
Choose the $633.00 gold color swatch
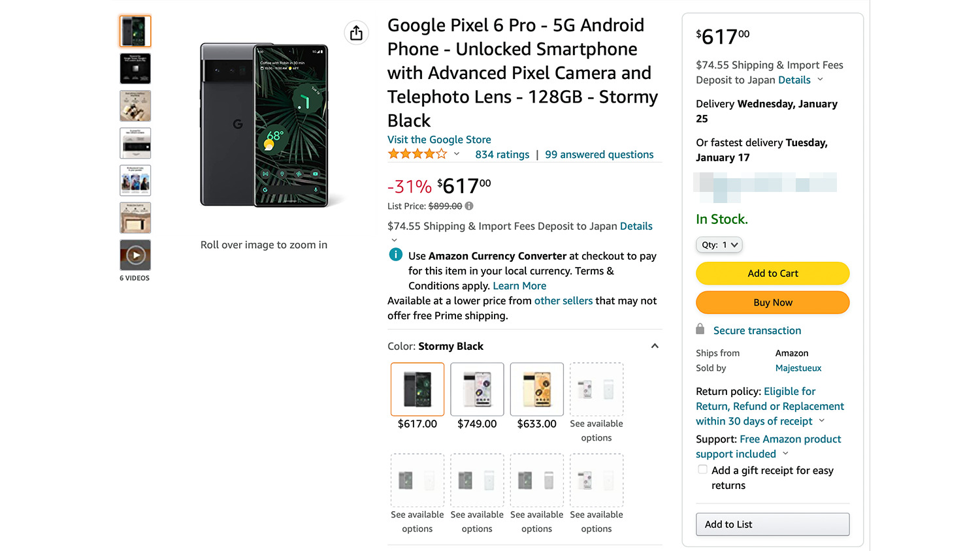click(536, 390)
